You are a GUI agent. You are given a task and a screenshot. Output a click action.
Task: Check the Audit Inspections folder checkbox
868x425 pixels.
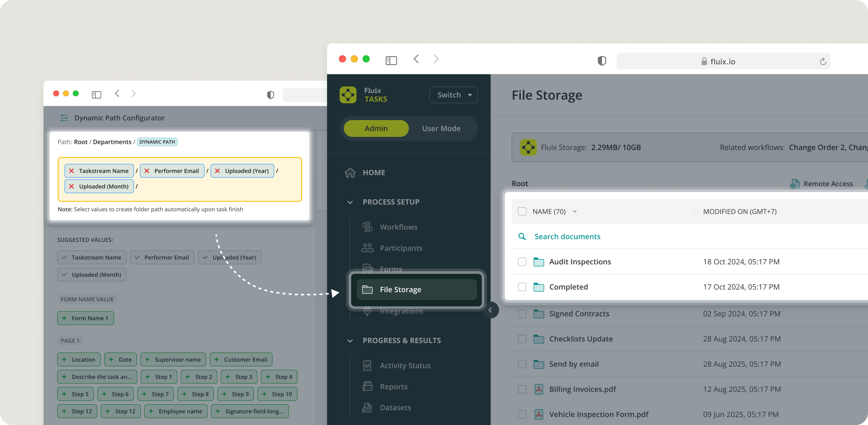pyautogui.click(x=522, y=262)
